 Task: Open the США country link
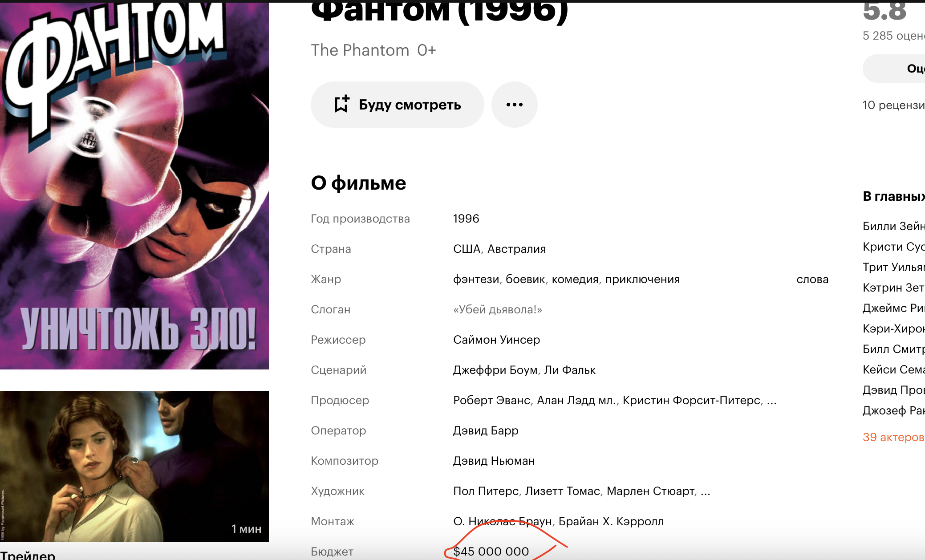pos(467,249)
